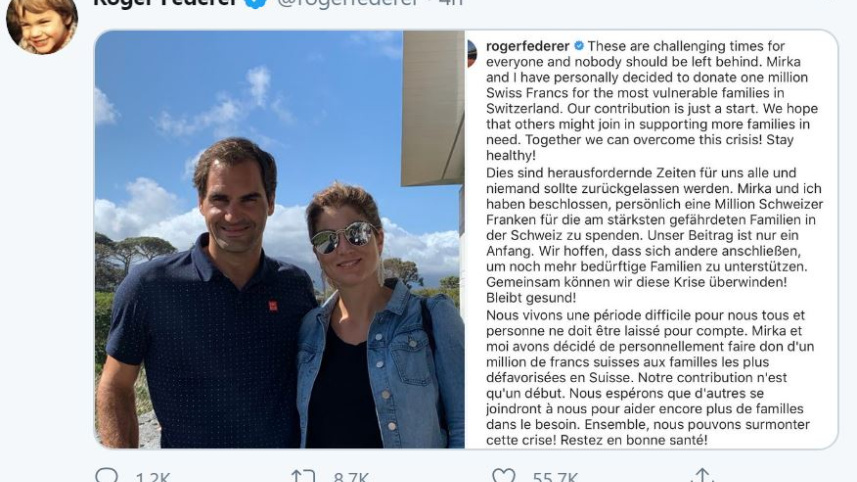The width and height of the screenshot is (857, 482).
Task: Click the small rogerfederer avatar in the caption
Action: pos(472,54)
